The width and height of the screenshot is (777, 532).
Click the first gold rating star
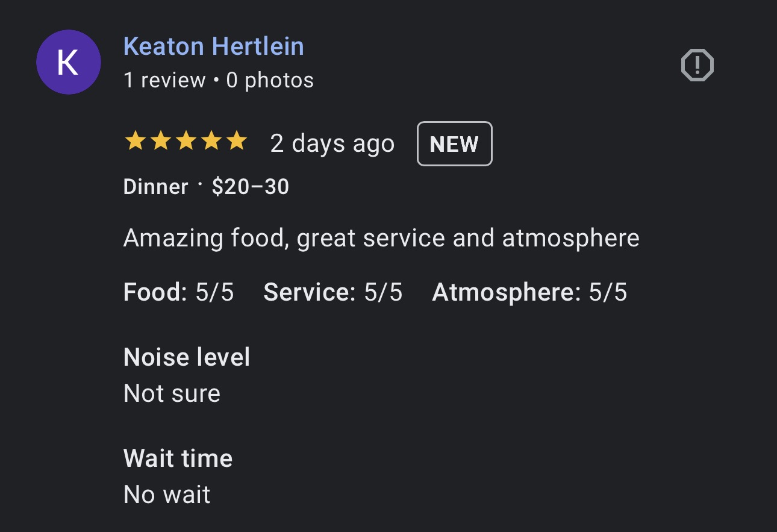point(134,142)
